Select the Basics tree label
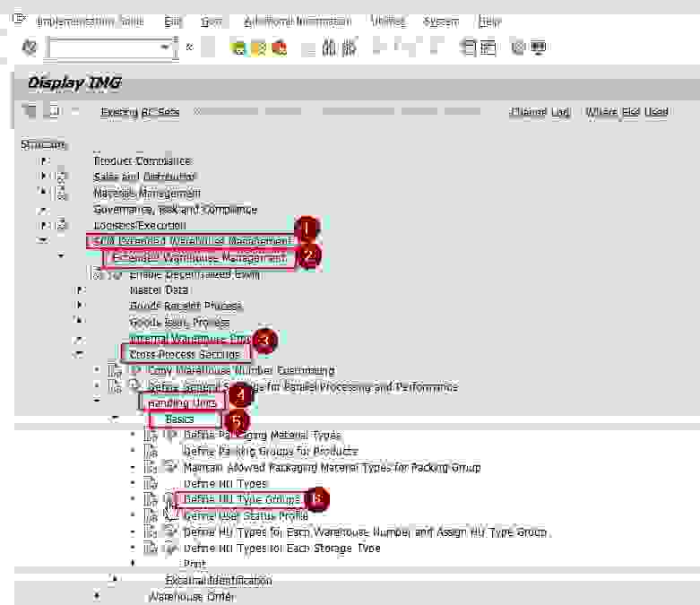The height and width of the screenshot is (605, 700). click(x=179, y=419)
